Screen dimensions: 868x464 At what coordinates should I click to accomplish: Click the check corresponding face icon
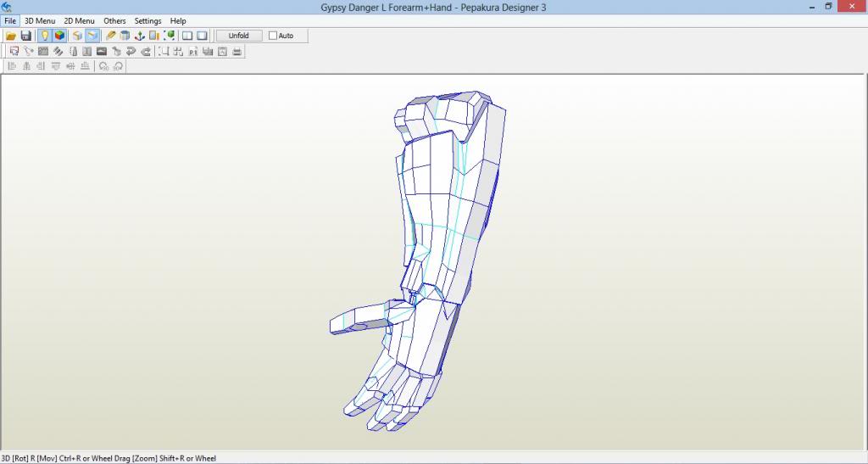(x=116, y=52)
